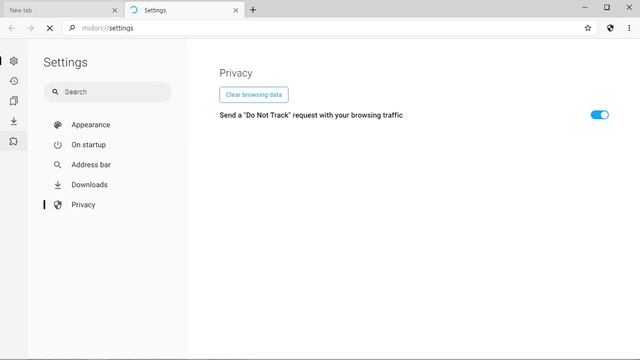Click the Do Not Track request description text

(x=311, y=116)
